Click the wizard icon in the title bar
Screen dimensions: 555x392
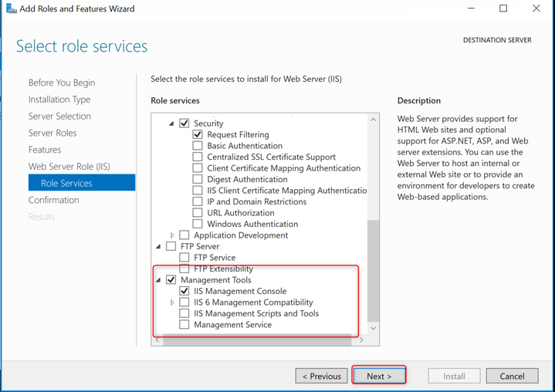(11, 8)
